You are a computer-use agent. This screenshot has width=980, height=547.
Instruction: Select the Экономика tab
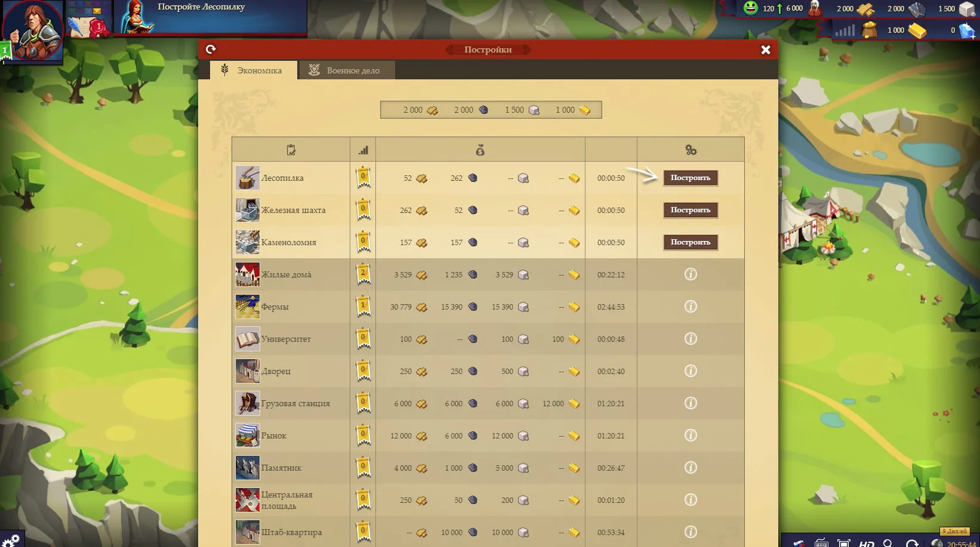coord(254,70)
